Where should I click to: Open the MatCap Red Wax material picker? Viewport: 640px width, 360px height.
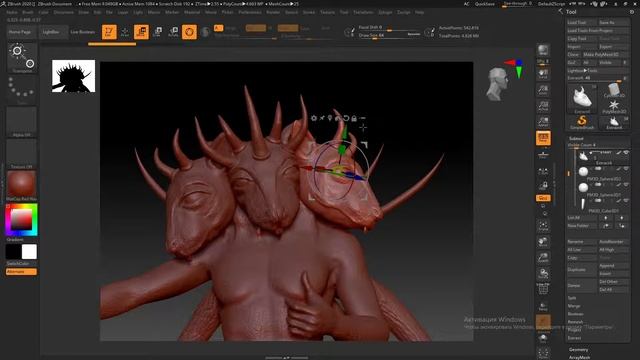[22, 186]
